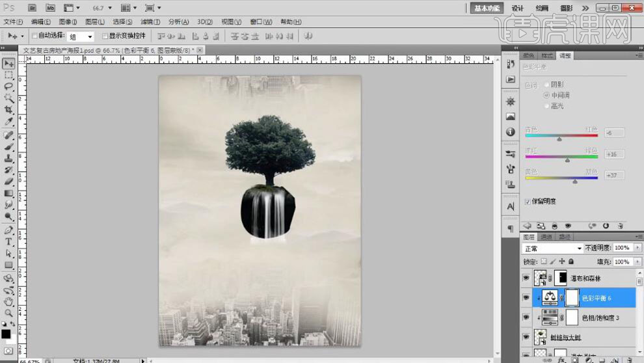Click the Magenta-Green slider handle
Image resolution: width=644 pixels, height=363 pixels.
click(x=568, y=160)
